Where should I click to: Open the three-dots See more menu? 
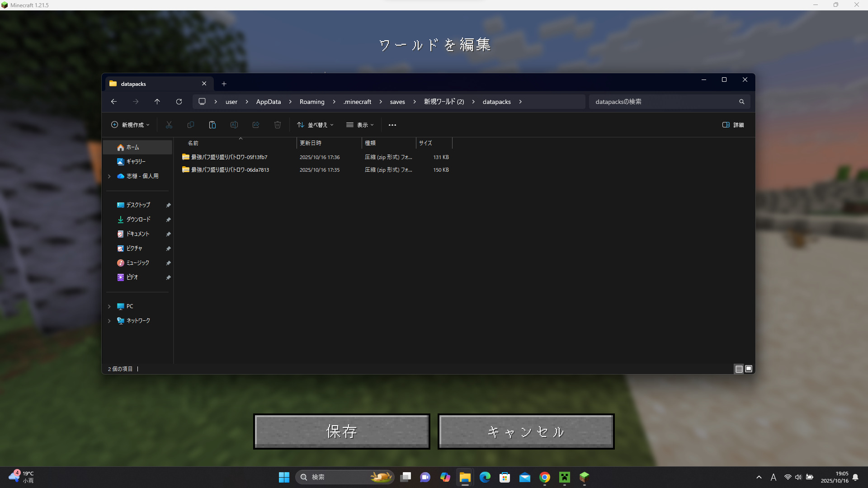392,125
